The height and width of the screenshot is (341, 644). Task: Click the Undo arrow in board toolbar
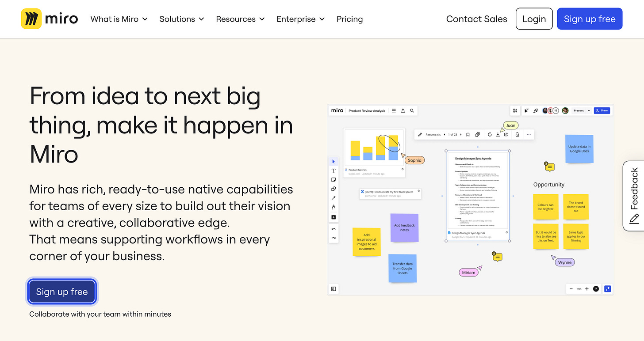(x=333, y=229)
